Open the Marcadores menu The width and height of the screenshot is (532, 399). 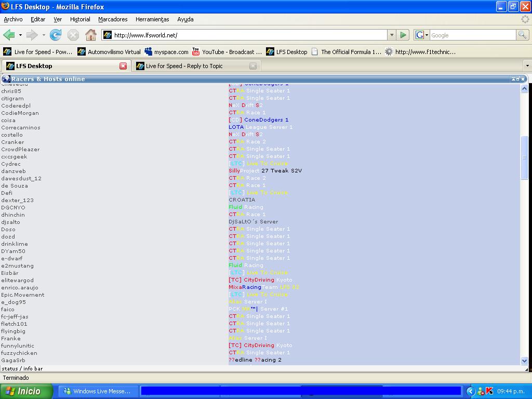113,19
